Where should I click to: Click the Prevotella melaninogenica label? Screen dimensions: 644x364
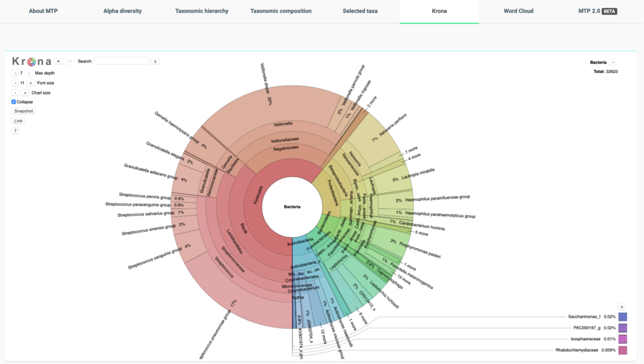pyautogui.click(x=411, y=276)
